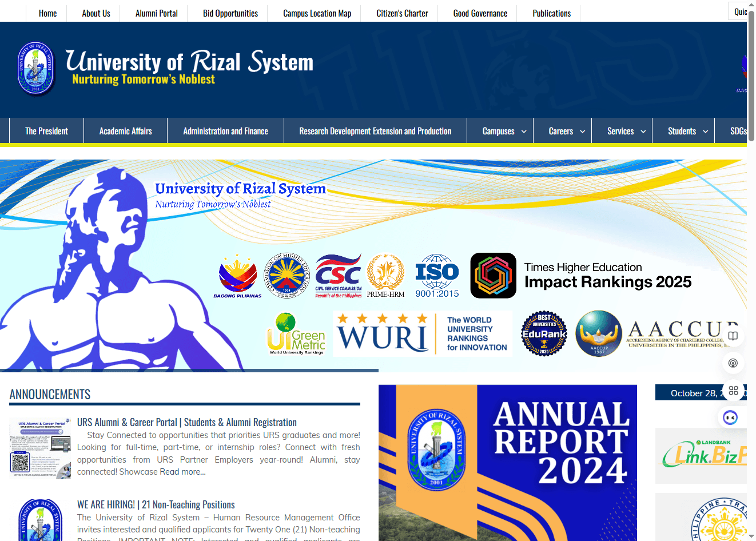Open the alumni career portal announcement thumbnail
Image resolution: width=756 pixels, height=541 pixels.
(x=40, y=448)
